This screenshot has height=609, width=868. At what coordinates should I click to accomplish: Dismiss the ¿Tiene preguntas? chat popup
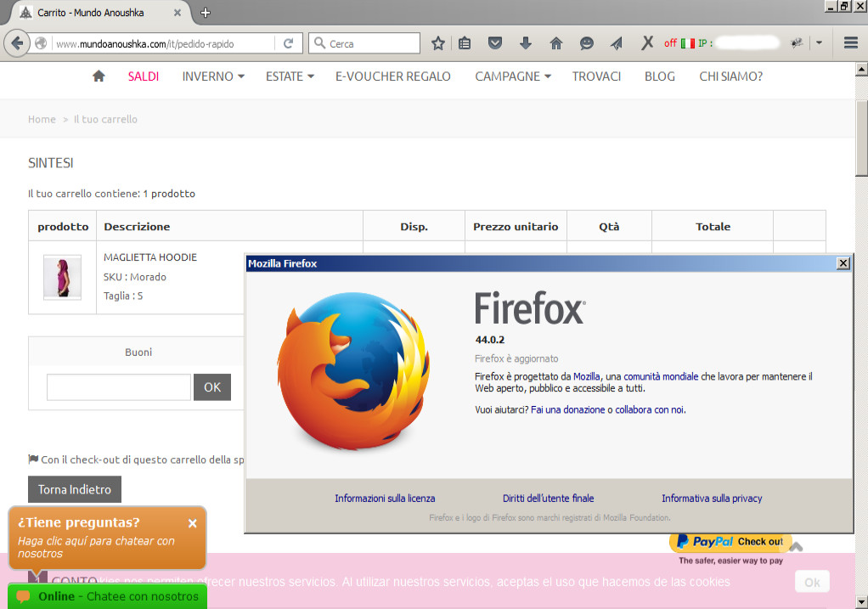pyautogui.click(x=192, y=523)
